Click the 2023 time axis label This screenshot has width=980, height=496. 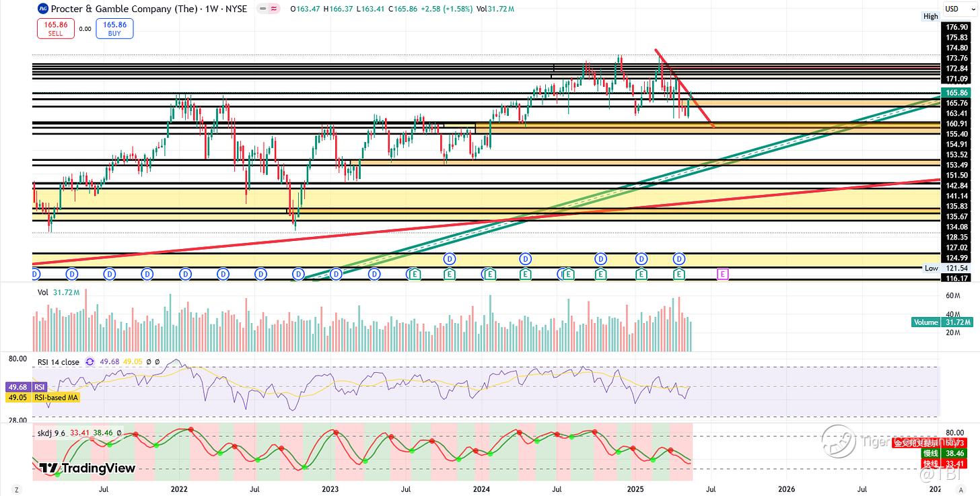pos(330,489)
